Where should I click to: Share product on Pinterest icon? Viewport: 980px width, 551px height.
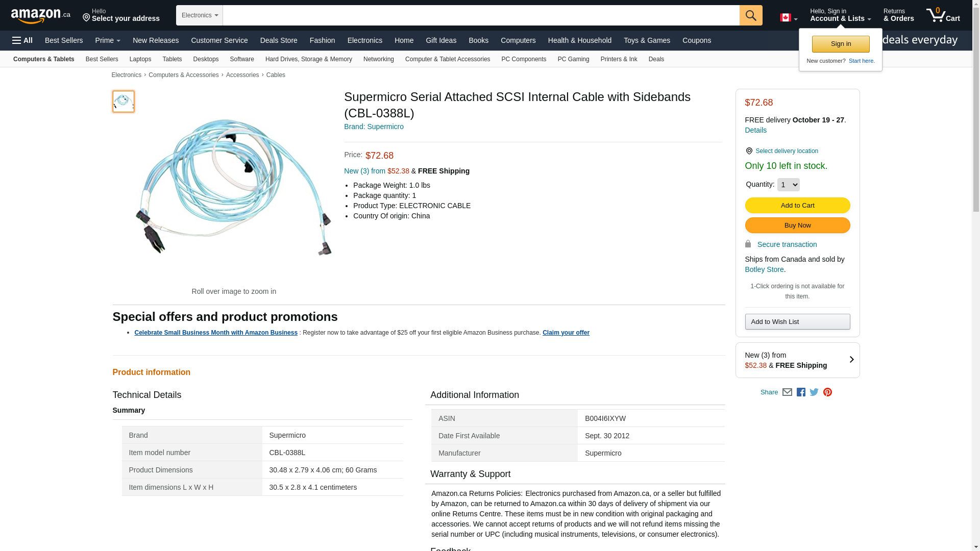(x=827, y=392)
